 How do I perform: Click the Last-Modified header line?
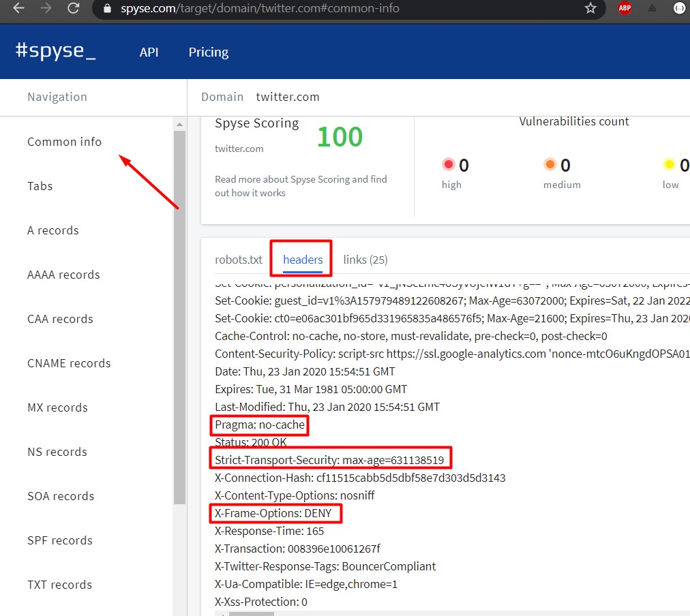pos(327,407)
